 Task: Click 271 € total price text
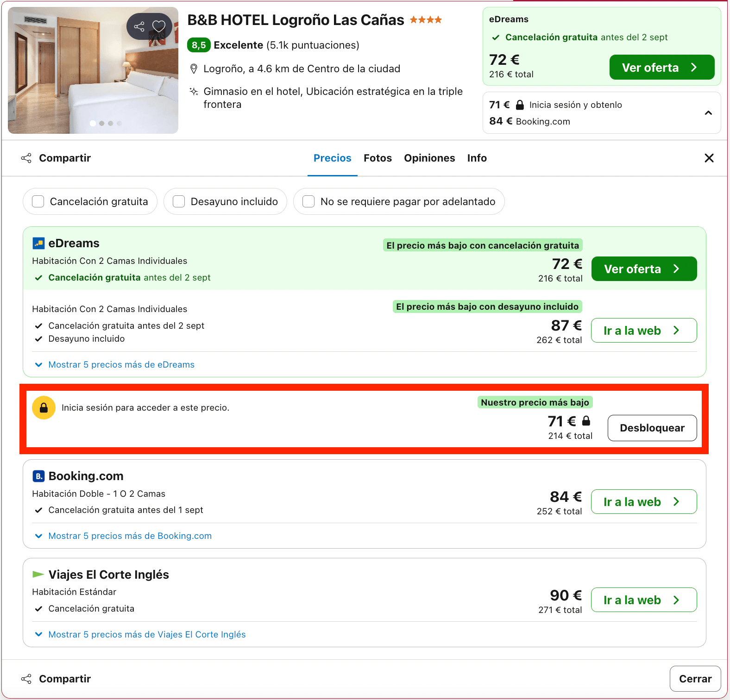click(x=560, y=610)
